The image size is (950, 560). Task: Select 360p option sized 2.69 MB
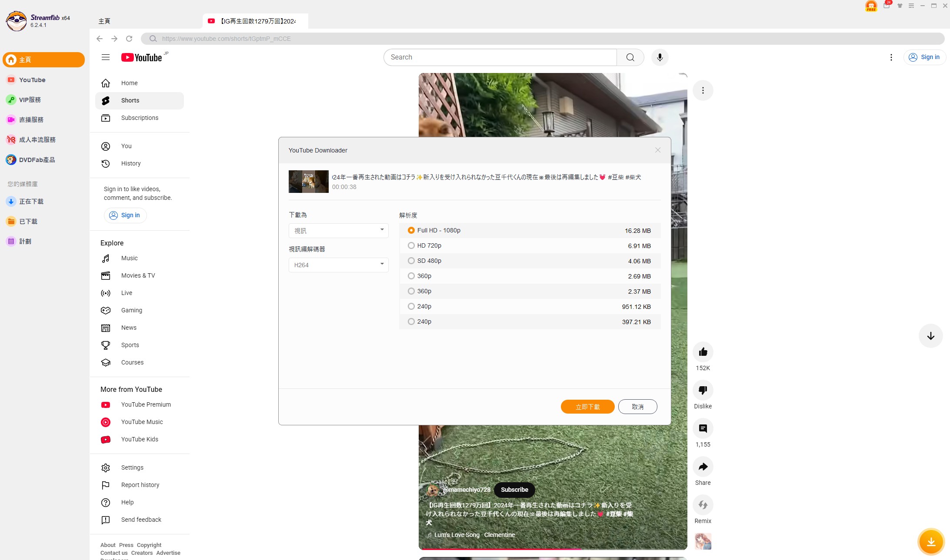[530, 276]
